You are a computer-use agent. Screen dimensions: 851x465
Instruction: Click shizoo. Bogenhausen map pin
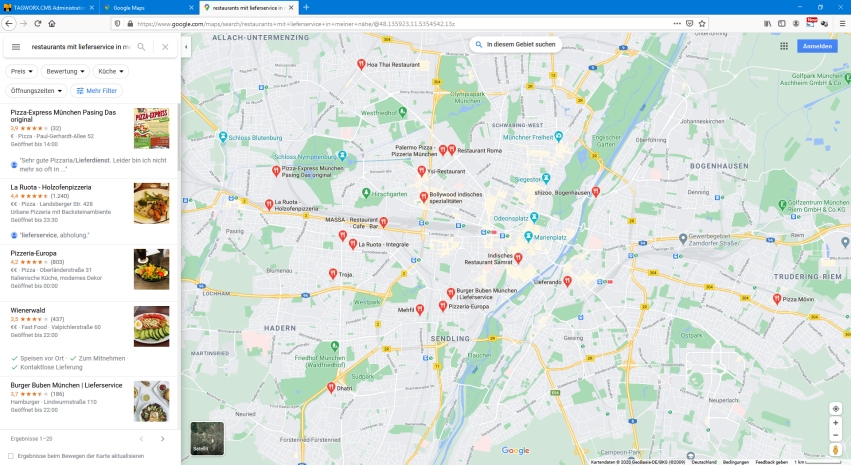point(596,192)
